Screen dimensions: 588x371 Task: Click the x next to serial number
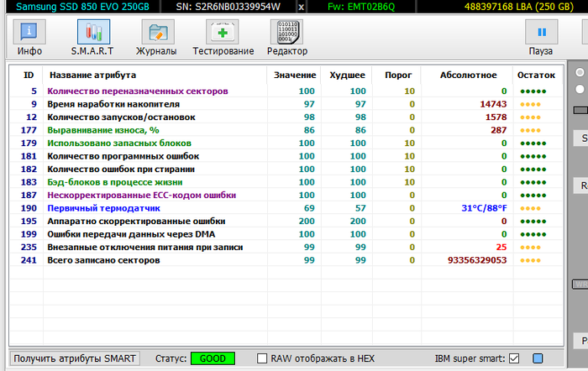click(302, 7)
